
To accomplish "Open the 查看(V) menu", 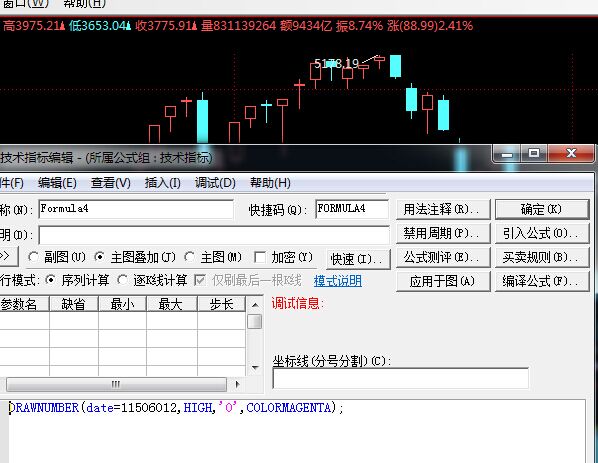I will 111,183.
